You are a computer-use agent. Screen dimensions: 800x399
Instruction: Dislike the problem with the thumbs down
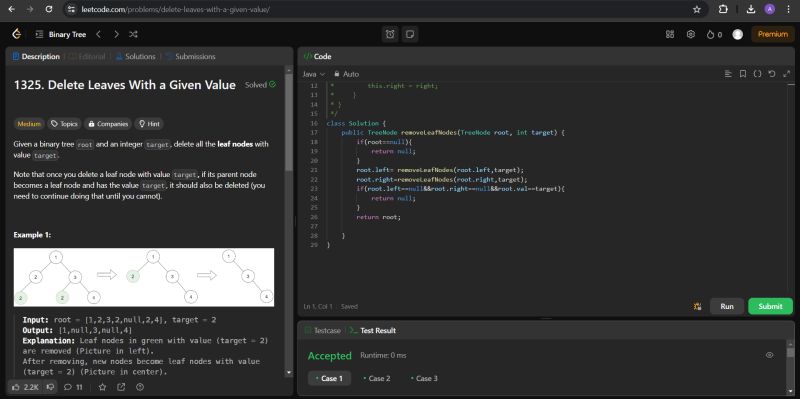[50, 387]
